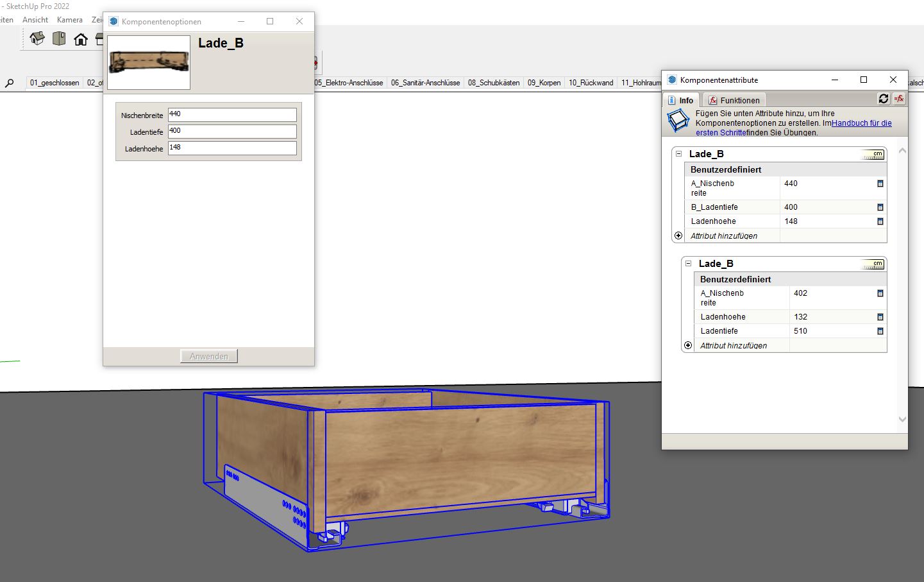924x582 pixels.
Task: Click the refresh icon in Komponentenattribute
Action: tap(884, 99)
